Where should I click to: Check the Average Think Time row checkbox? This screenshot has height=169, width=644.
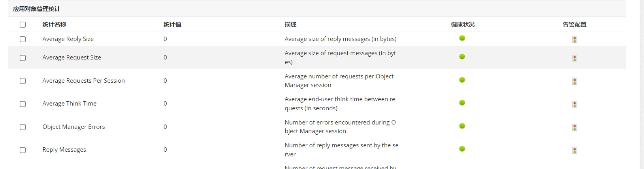point(23,104)
